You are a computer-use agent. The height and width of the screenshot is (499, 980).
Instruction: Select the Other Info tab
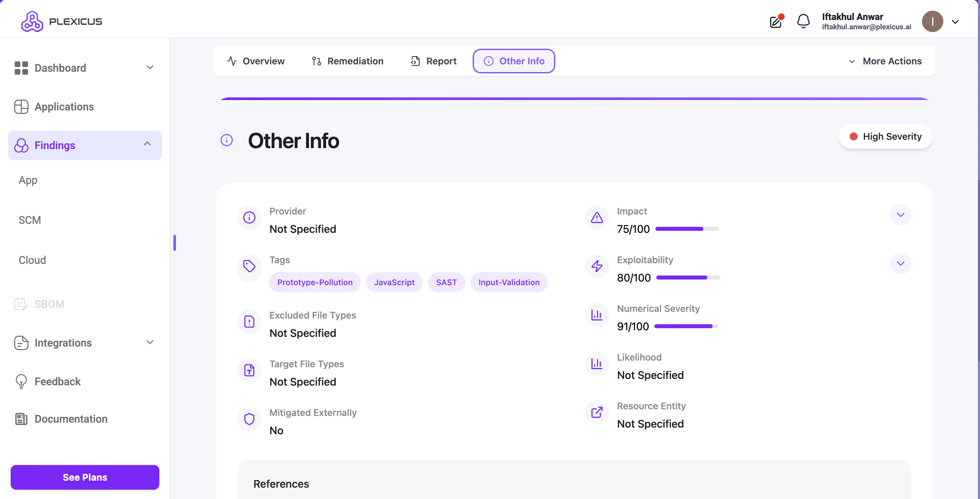click(514, 61)
